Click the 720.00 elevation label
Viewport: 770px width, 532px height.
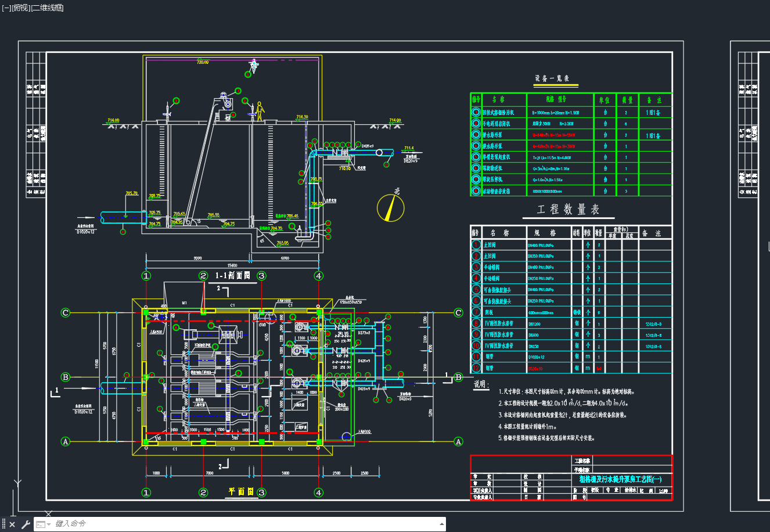[x=203, y=62]
